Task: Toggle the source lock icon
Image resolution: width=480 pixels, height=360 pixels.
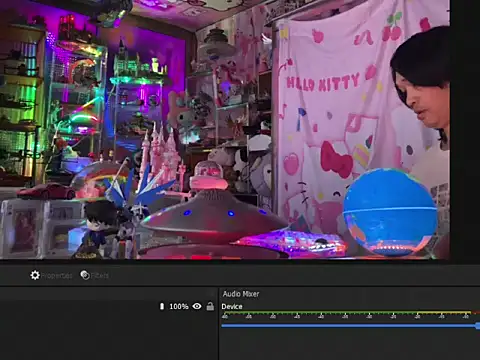Action: [x=210, y=306]
